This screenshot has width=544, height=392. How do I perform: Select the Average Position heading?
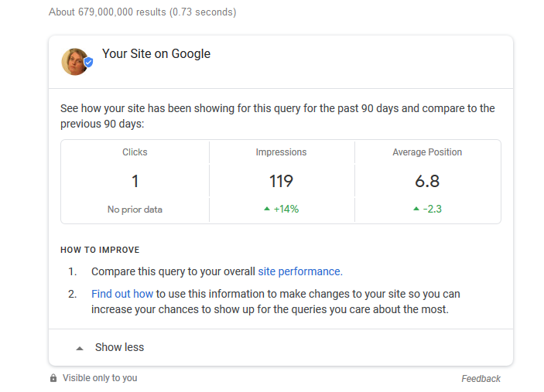pyautogui.click(x=427, y=152)
